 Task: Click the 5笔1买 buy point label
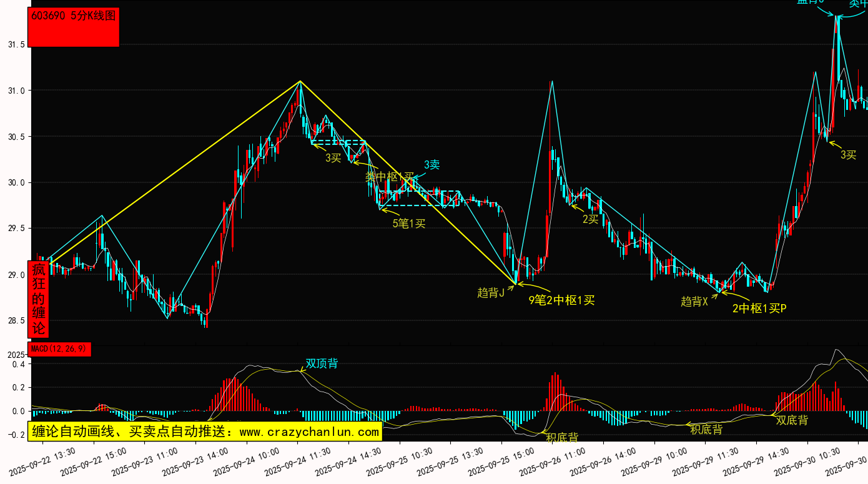[408, 223]
